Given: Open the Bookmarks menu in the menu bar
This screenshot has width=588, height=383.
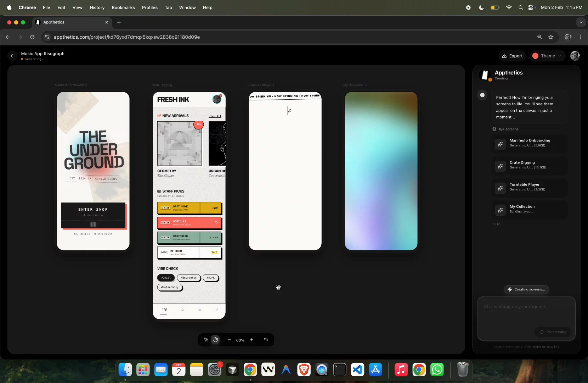Looking at the screenshot, I should pos(123,7).
